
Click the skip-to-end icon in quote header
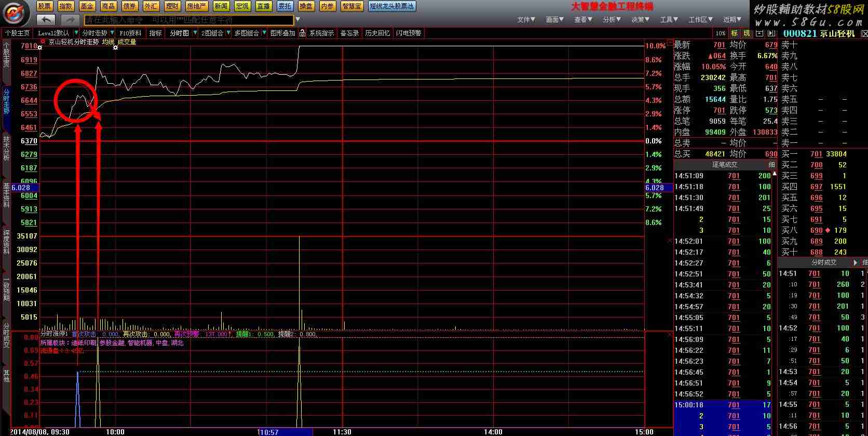(772, 33)
